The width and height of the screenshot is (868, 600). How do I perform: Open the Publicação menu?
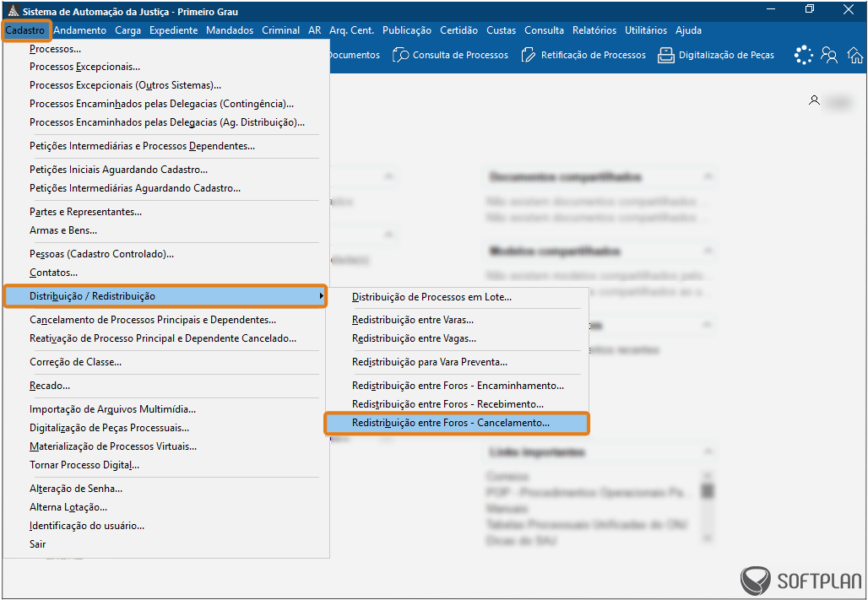(x=407, y=30)
